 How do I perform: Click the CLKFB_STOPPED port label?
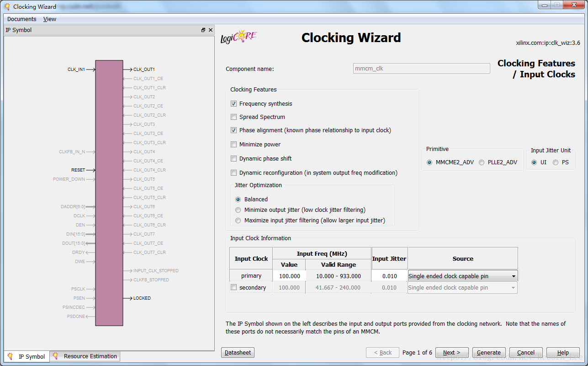point(151,280)
